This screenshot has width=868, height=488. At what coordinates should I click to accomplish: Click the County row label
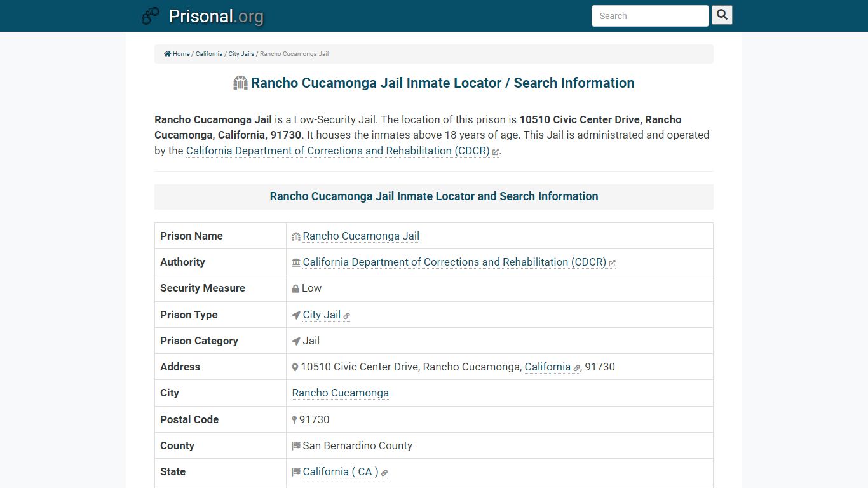tap(177, 445)
